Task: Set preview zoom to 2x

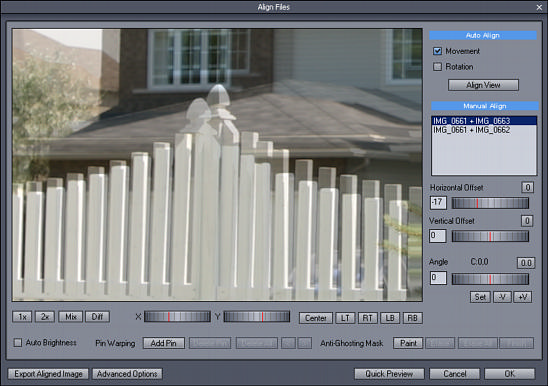Action: [x=45, y=317]
